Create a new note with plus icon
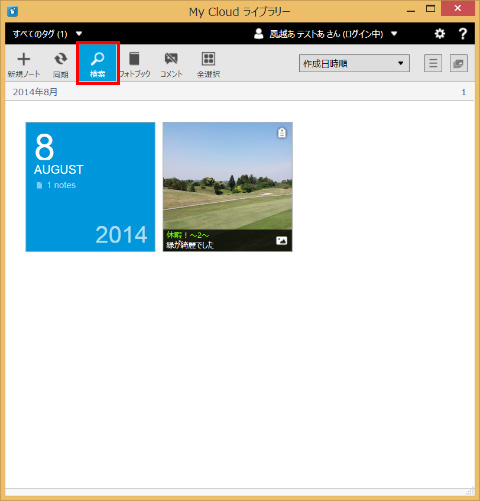 pos(24,65)
